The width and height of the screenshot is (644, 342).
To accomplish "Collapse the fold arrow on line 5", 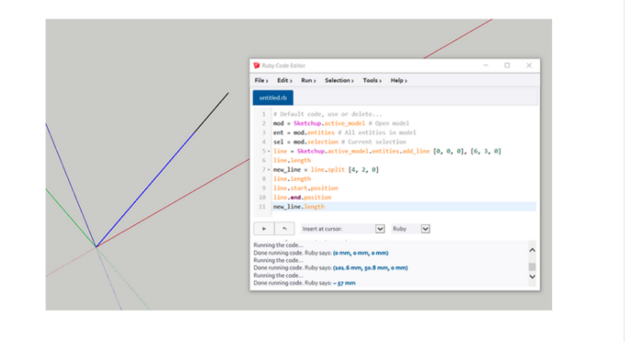I will pos(269,152).
